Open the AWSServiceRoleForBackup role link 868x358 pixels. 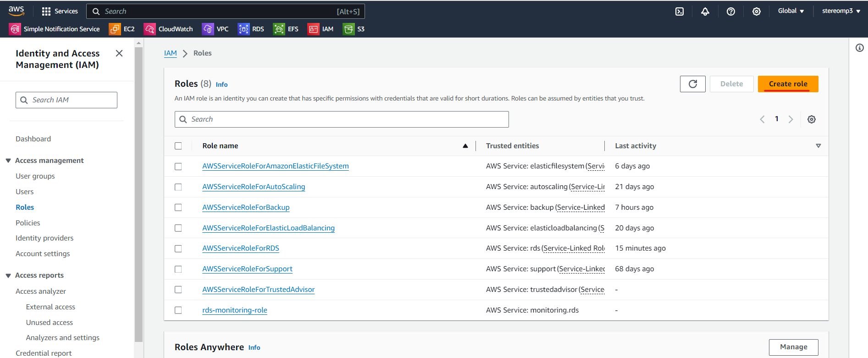[x=246, y=207]
